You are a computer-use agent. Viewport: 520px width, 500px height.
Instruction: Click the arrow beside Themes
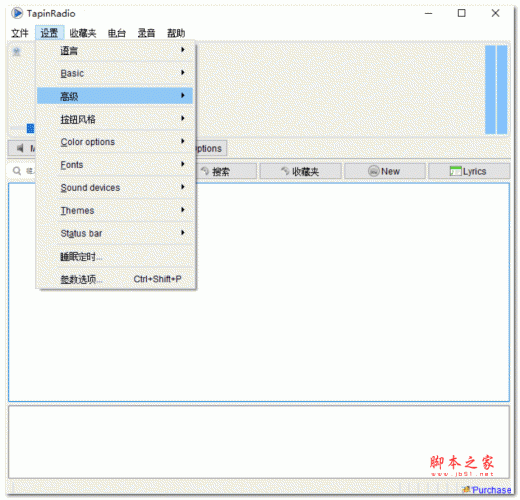(183, 210)
